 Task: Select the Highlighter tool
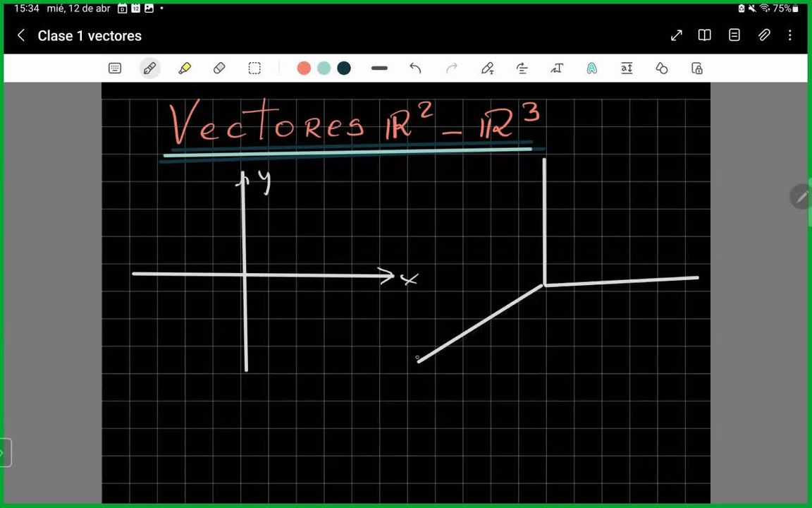185,68
